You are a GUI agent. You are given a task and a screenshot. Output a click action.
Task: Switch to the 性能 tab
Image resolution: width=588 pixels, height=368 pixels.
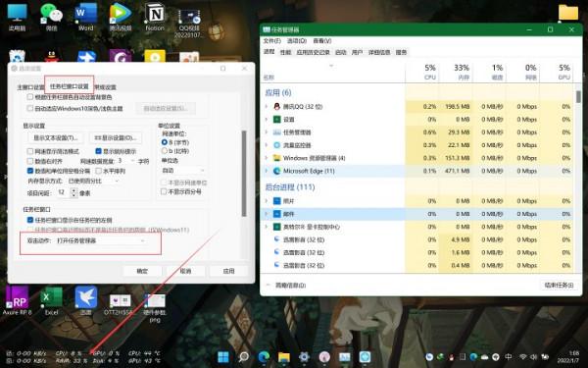pos(286,52)
